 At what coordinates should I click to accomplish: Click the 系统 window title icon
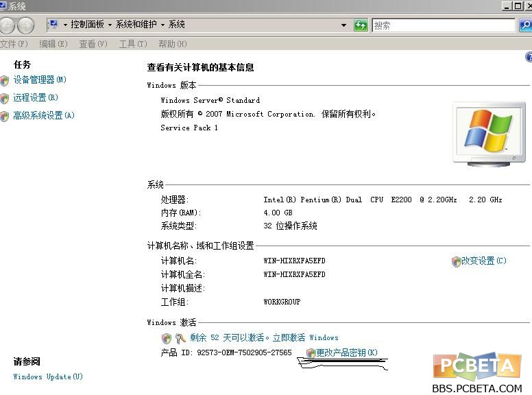(x=3, y=5)
